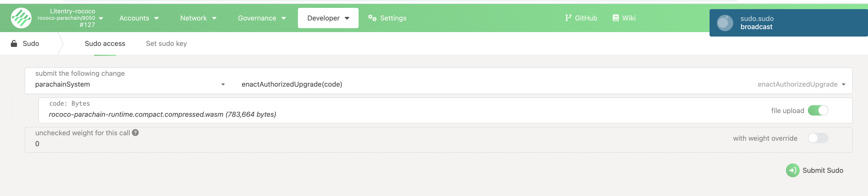Image resolution: width=868 pixels, height=196 pixels.
Task: Click the Litentry-rococo network logo
Action: [x=21, y=18]
